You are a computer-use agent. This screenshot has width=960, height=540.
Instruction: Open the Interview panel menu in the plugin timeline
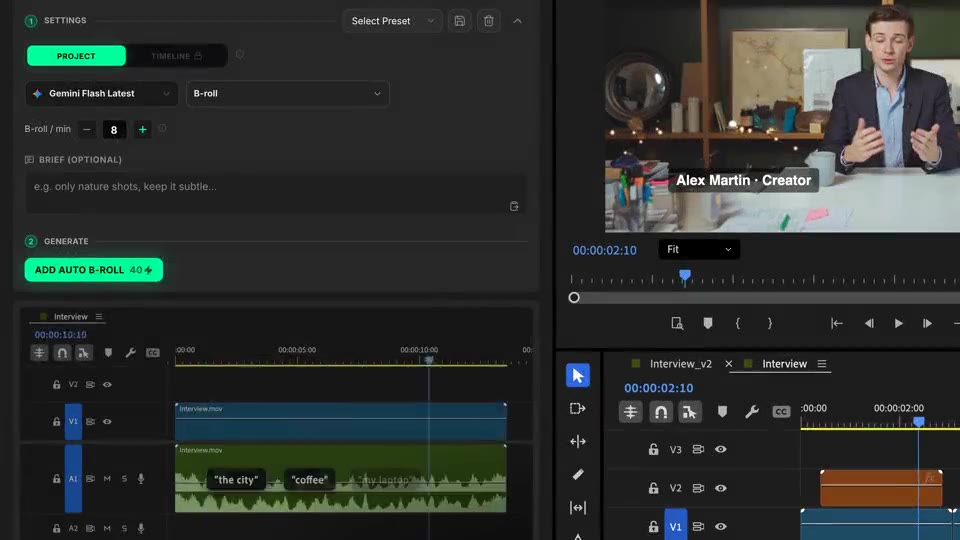click(x=99, y=317)
